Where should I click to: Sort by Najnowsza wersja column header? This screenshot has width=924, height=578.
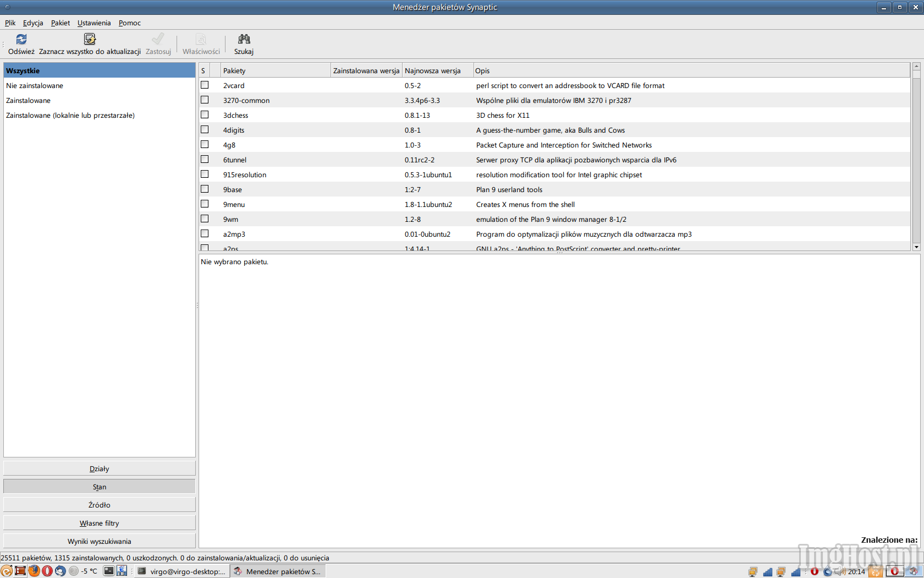[438, 70]
